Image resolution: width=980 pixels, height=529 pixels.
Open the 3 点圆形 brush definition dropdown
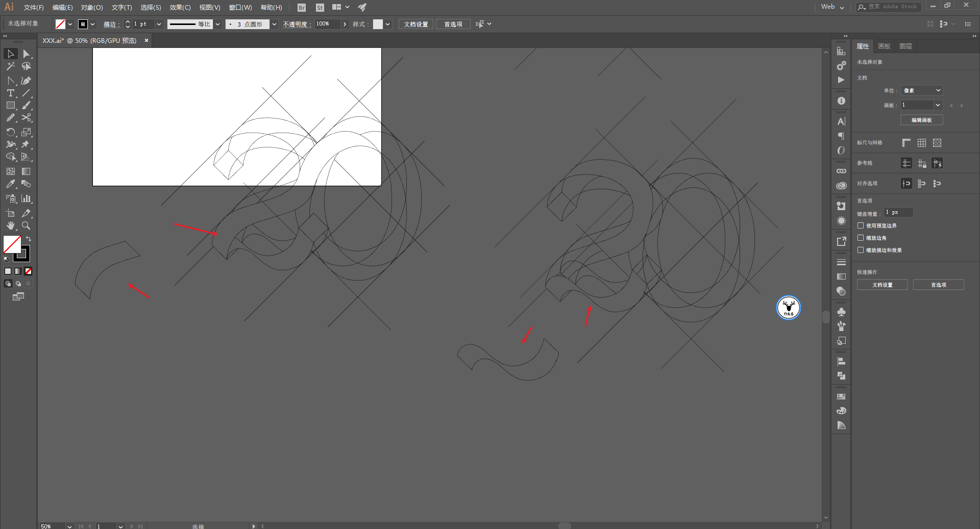pos(274,24)
